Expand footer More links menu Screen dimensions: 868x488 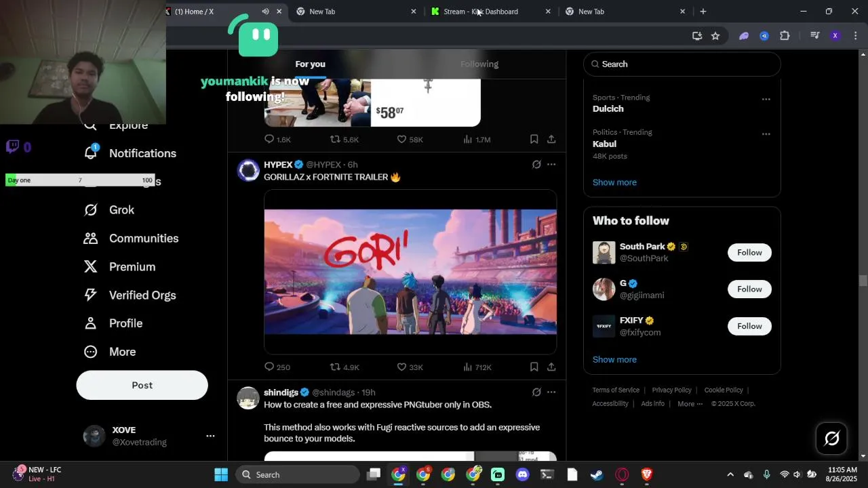690,404
